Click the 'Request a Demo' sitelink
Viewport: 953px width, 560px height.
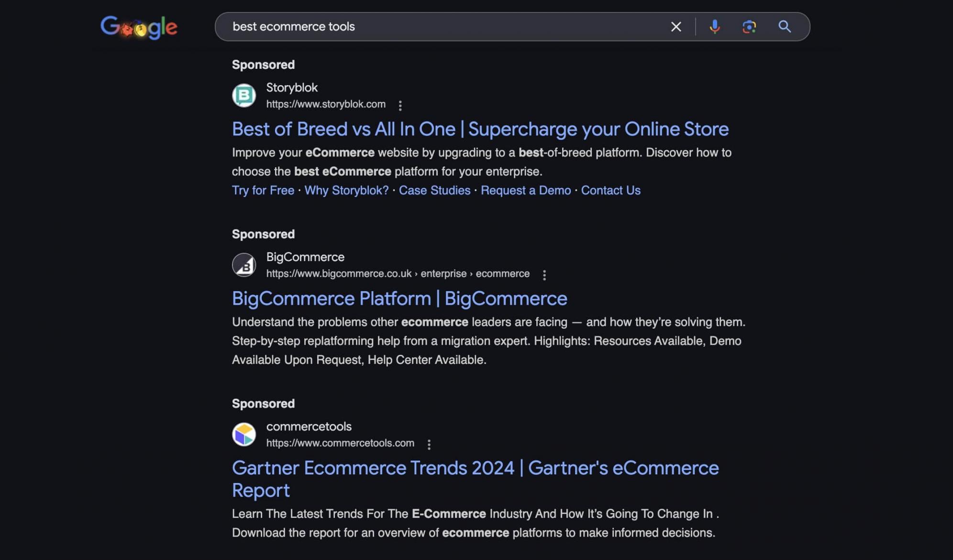pyautogui.click(x=525, y=190)
